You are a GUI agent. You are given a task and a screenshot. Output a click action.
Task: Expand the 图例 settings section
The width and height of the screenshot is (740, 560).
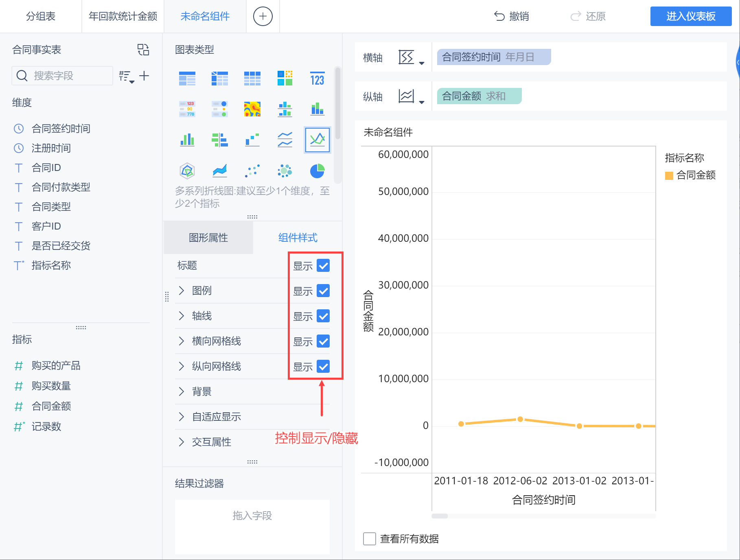click(182, 291)
